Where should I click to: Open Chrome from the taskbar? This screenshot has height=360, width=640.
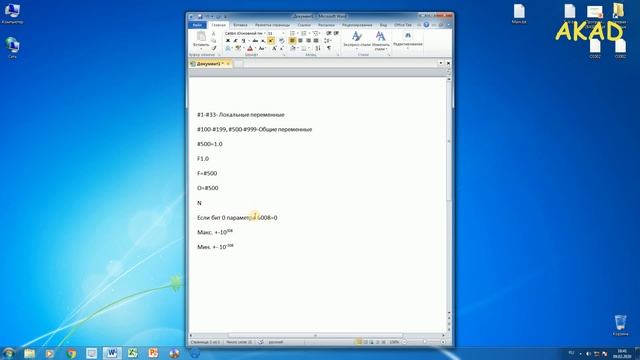pos(71,353)
